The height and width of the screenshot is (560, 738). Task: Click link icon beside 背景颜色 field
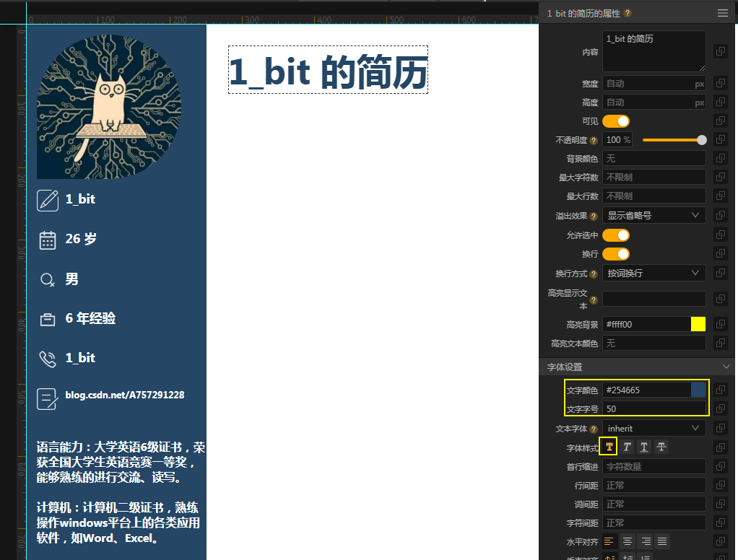(x=720, y=159)
